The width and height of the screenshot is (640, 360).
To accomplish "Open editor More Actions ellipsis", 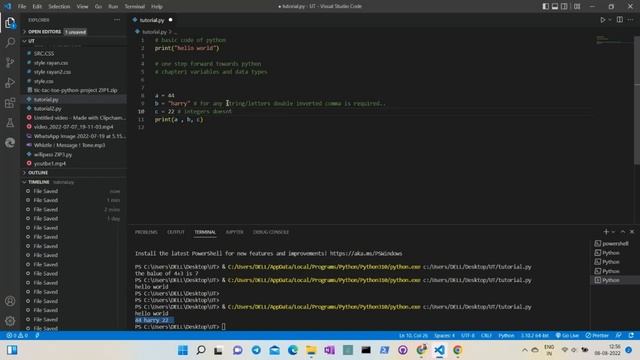I will pyautogui.click(x=631, y=20).
